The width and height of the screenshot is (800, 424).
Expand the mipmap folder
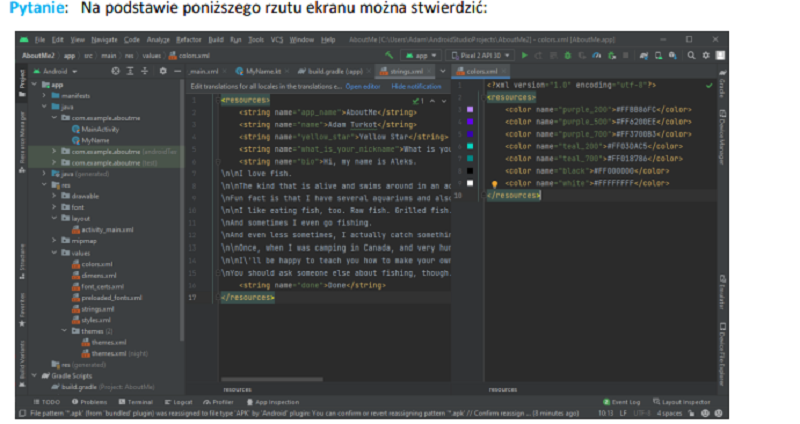(x=55, y=240)
